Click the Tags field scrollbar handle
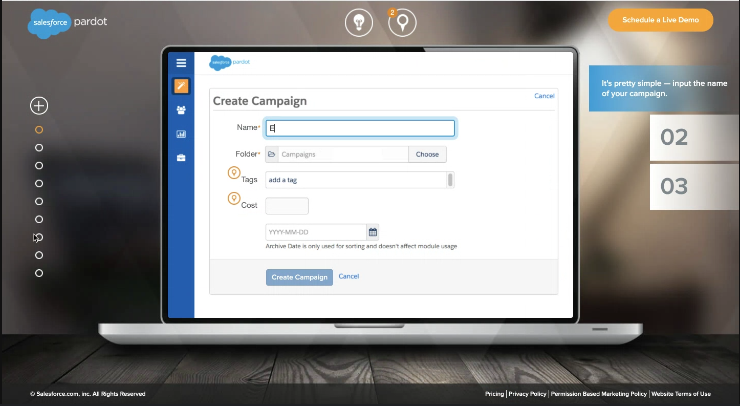Viewport: 740px width, 406px height. (x=450, y=180)
